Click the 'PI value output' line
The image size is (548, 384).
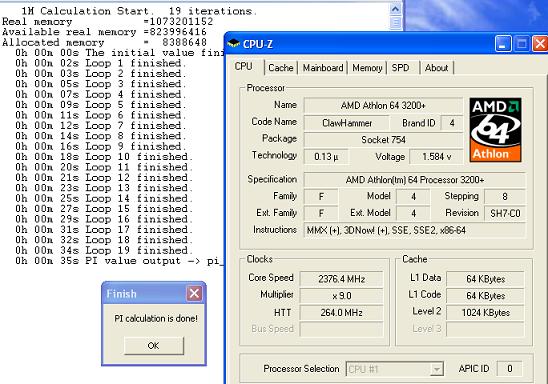click(x=119, y=261)
